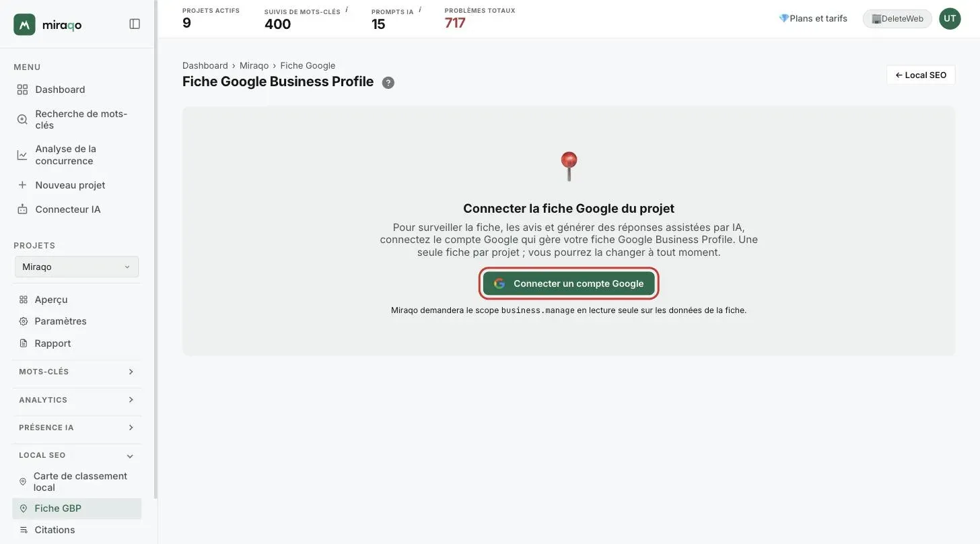The height and width of the screenshot is (544, 980).
Task: Click the DeleteWeb workspace pill
Action: click(897, 19)
